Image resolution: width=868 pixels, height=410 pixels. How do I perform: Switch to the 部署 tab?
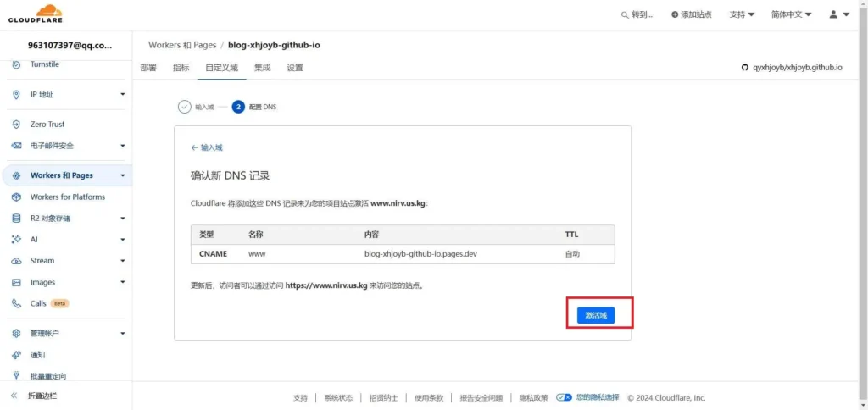(x=148, y=68)
